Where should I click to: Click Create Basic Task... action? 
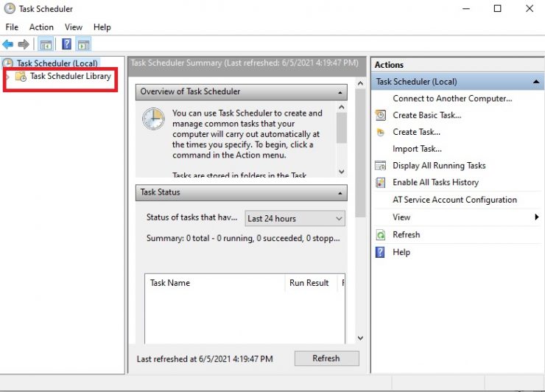[x=427, y=115]
